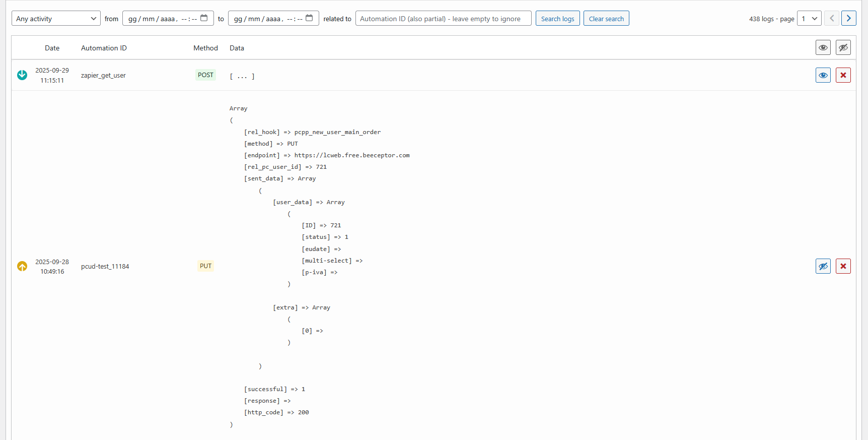
Task: Click the PUT method badge
Action: [x=205, y=266]
